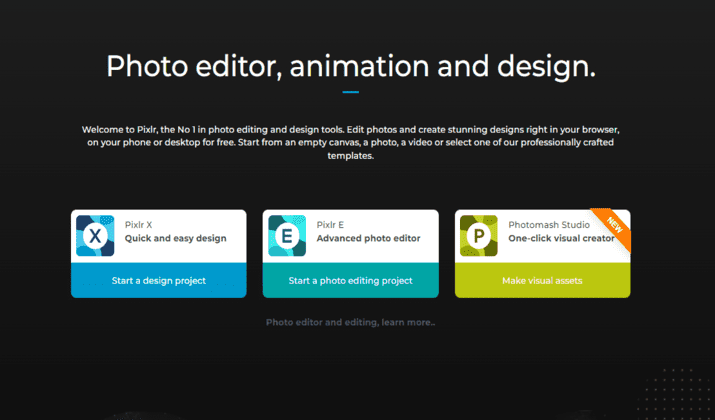
Task: Click the orange NEW ribbon badge
Action: tap(613, 227)
